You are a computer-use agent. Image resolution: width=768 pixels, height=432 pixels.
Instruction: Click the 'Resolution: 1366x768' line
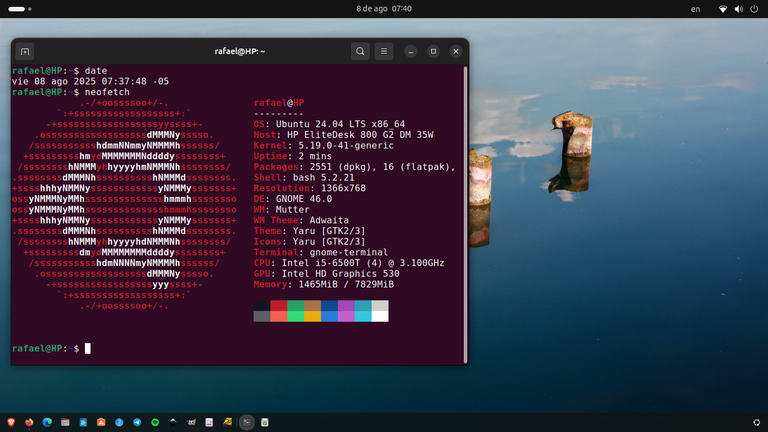tap(310, 188)
